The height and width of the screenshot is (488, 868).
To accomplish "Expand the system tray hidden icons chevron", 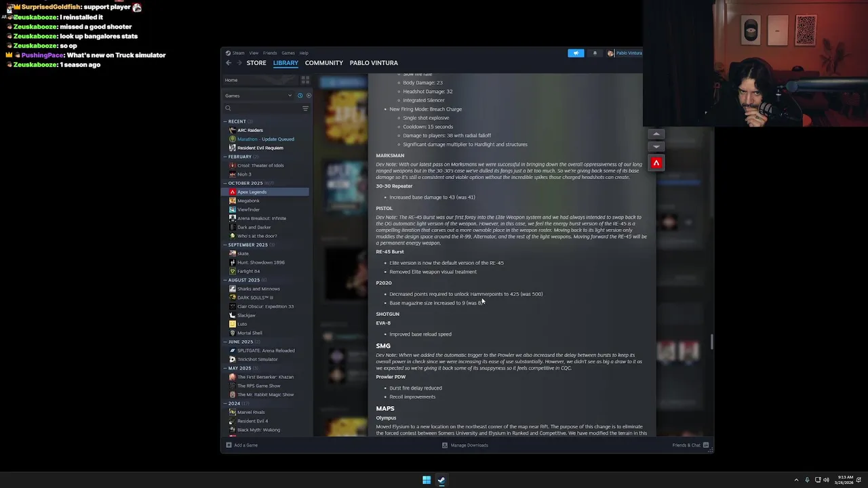I will click(x=796, y=480).
